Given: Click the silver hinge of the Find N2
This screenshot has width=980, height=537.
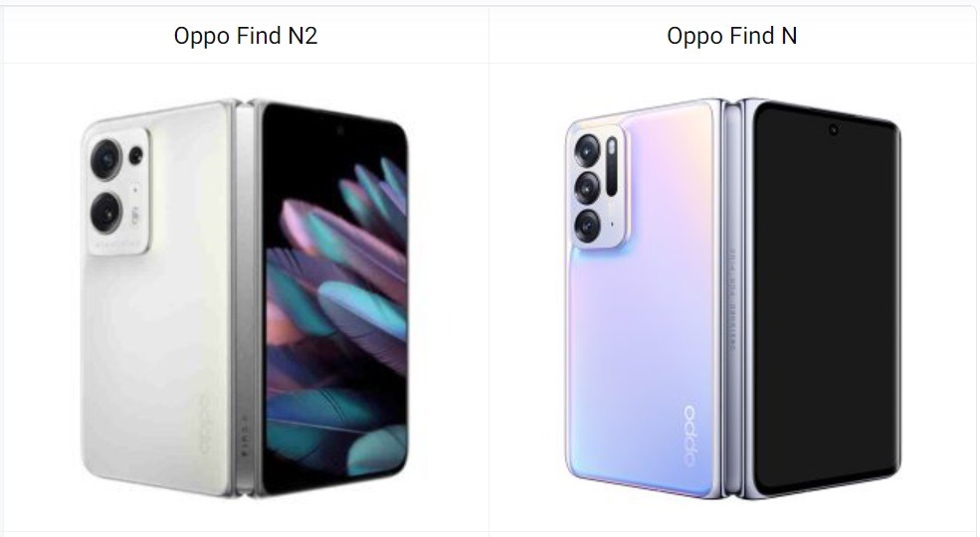Looking at the screenshot, I should tap(246, 298).
